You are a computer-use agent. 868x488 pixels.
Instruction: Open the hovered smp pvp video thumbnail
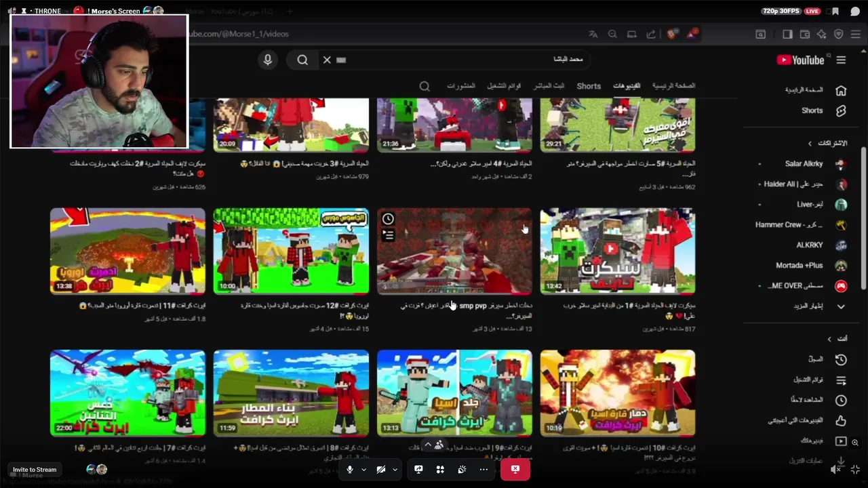[x=454, y=251]
